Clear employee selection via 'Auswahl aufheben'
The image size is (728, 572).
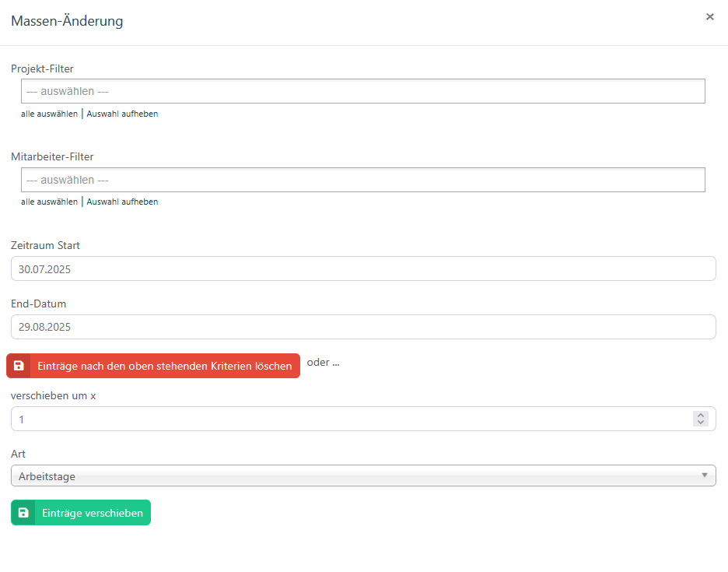tap(122, 202)
